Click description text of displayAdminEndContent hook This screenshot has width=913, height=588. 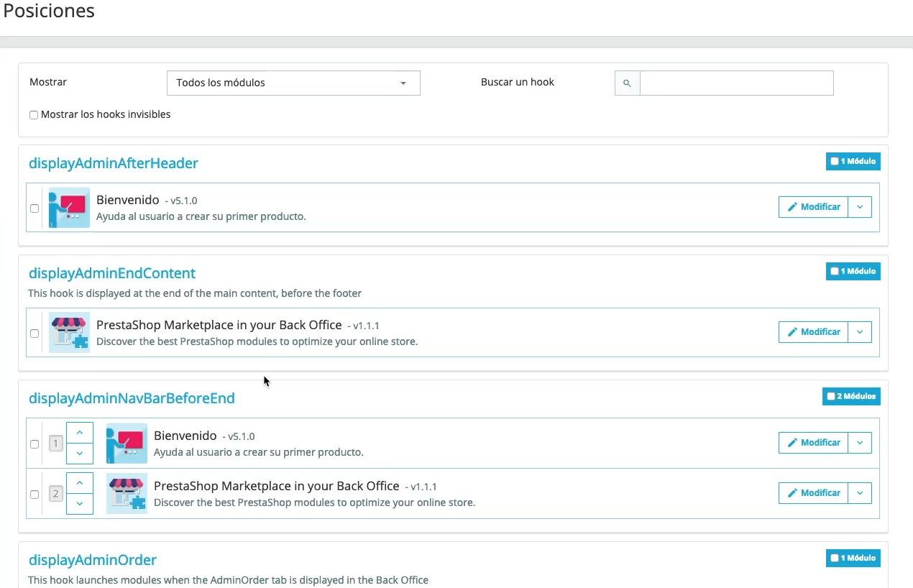pos(195,293)
